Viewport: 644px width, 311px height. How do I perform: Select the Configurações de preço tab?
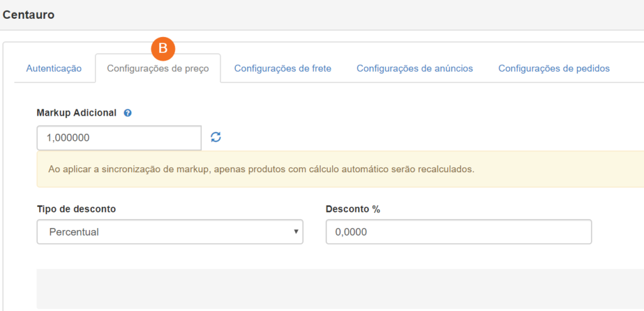pyautogui.click(x=158, y=68)
